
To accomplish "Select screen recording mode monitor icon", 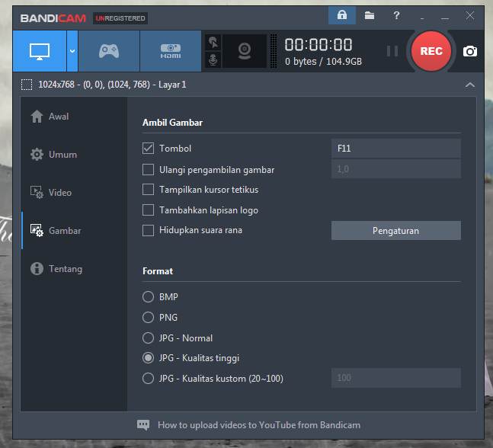I will pos(40,51).
